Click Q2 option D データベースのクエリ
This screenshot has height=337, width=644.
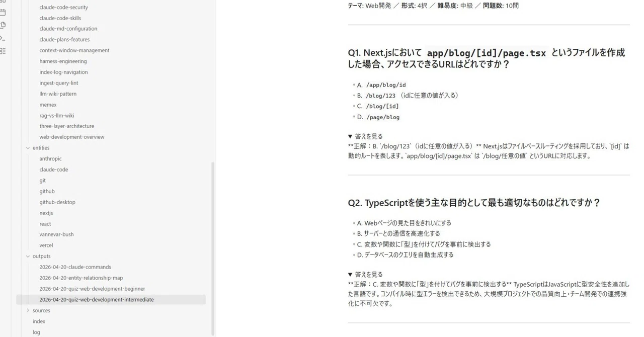coord(405,255)
